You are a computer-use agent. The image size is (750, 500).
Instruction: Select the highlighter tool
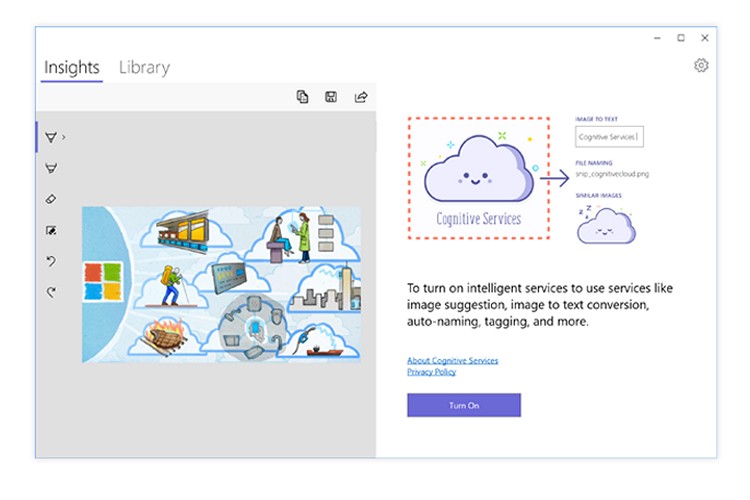coord(51,168)
